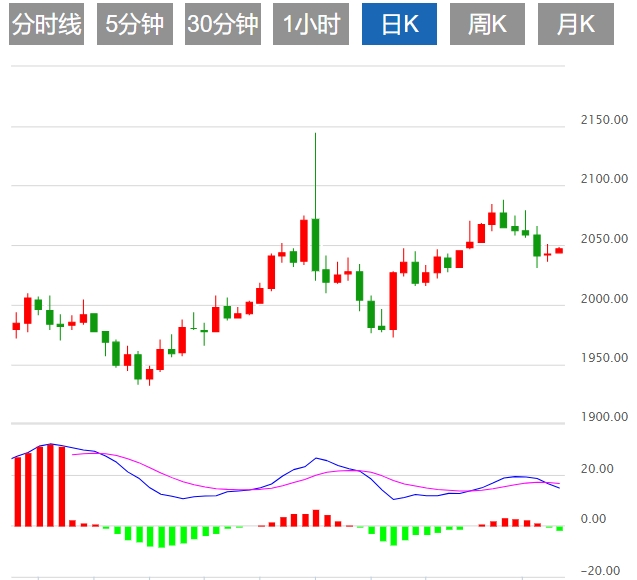Show the 周K weekly chart
Viewport: 637px width, 580px height.
(x=487, y=24)
